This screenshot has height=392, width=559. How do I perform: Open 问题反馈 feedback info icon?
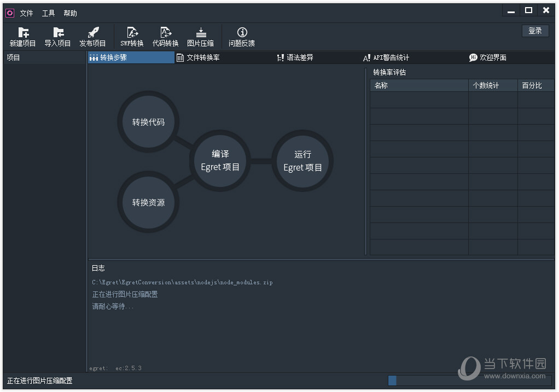click(242, 33)
